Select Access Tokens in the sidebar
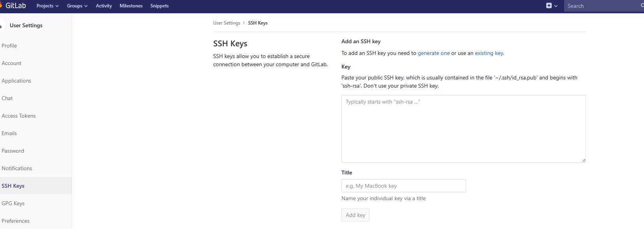Viewport: 644px width, 229px height. point(19,116)
